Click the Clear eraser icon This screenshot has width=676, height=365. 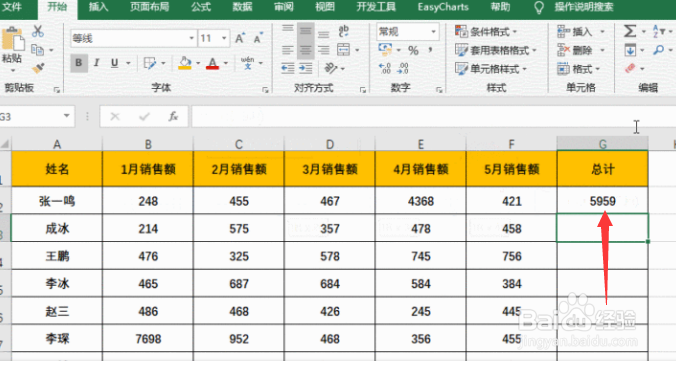pyautogui.click(x=630, y=68)
